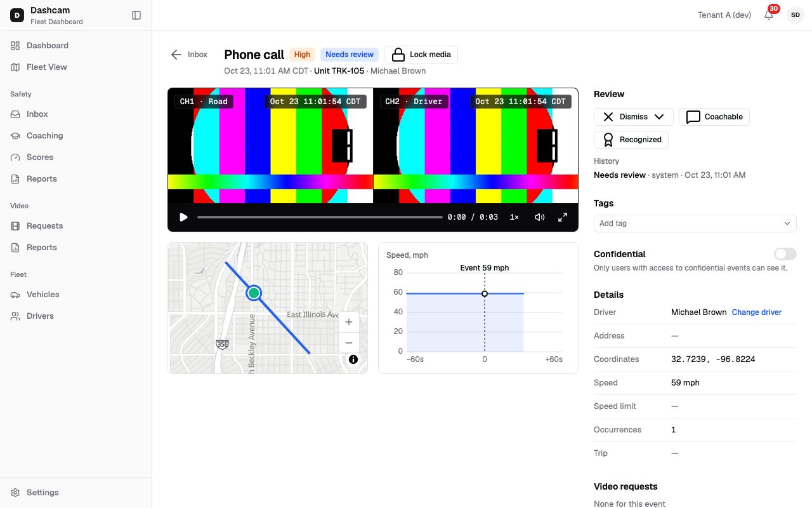This screenshot has width=812, height=508.
Task: Open Coaching page
Action: point(76,136)
